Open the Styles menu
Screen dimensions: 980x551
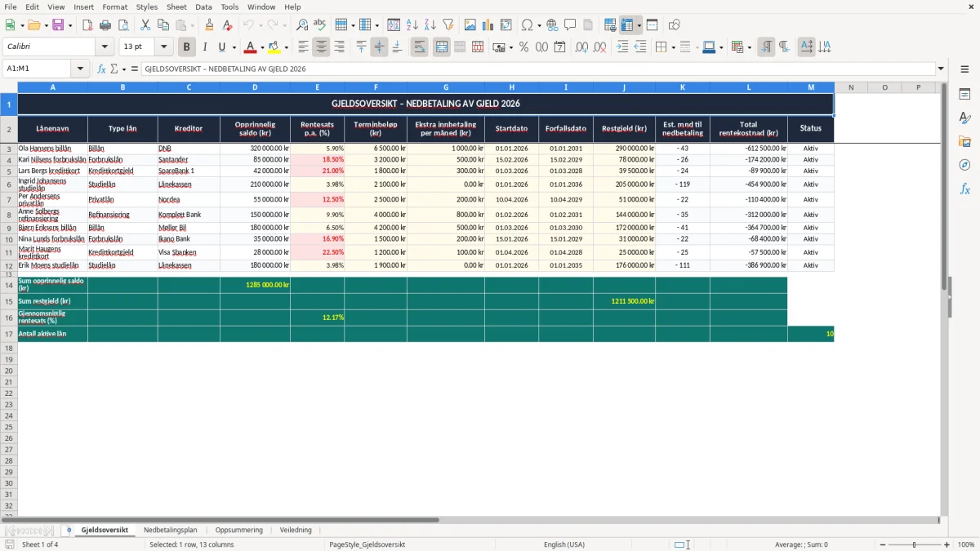click(x=147, y=7)
